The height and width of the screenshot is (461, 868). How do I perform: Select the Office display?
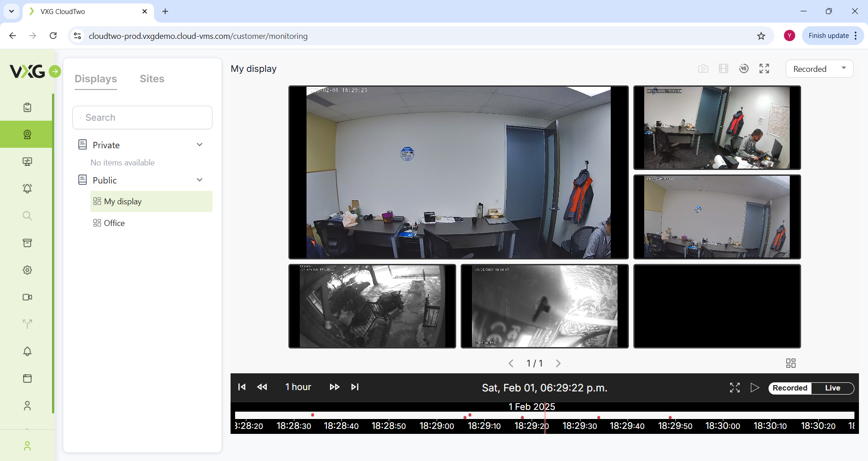coord(114,223)
